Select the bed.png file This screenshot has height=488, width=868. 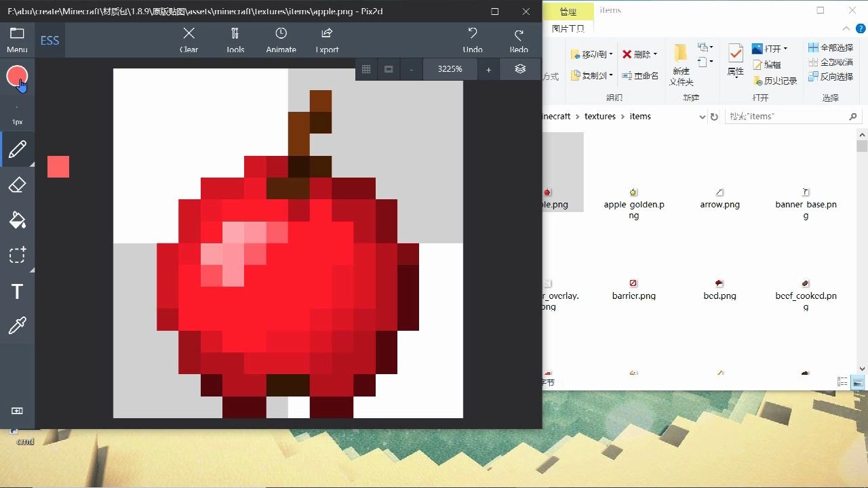[720, 289]
